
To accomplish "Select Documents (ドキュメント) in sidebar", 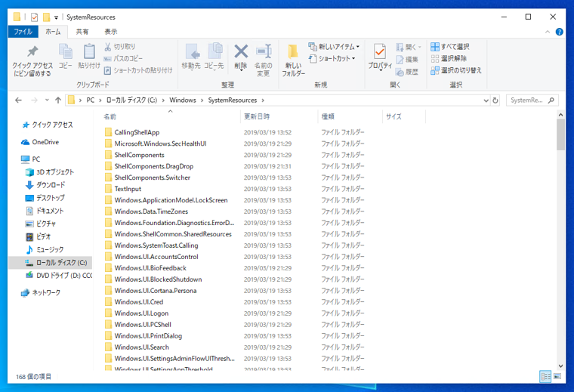I will (45, 211).
